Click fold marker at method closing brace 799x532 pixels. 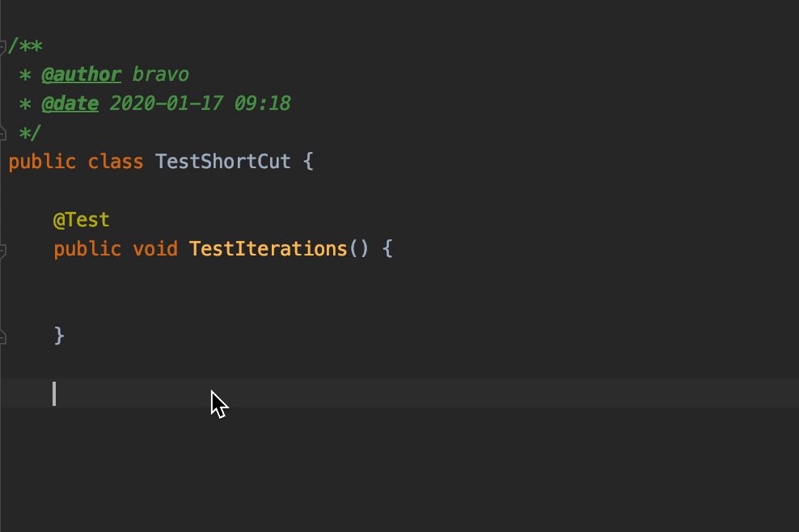(x=3, y=336)
